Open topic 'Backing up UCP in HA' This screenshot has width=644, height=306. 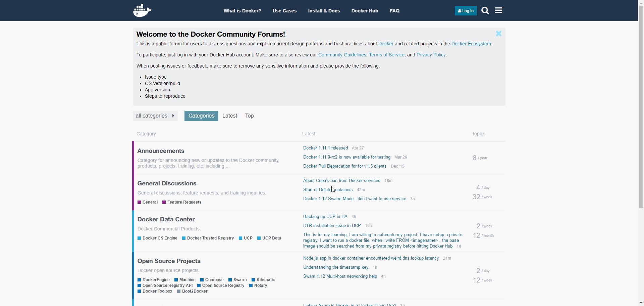(x=325, y=217)
